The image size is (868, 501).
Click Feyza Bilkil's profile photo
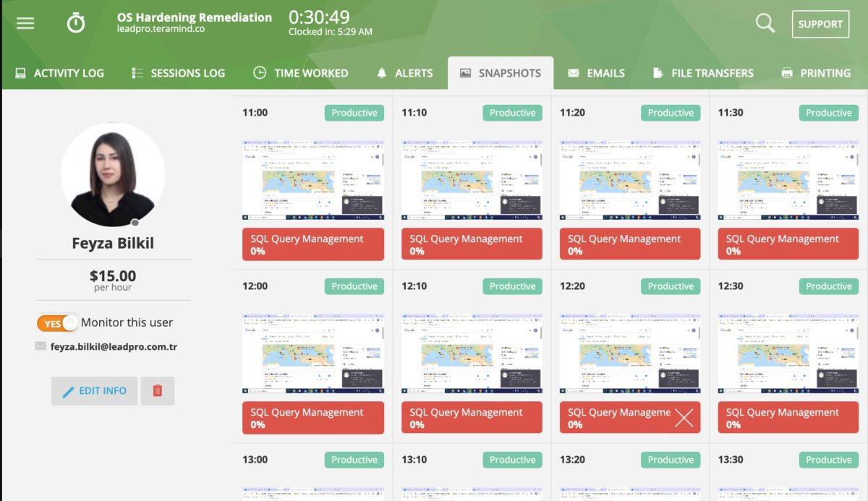113,175
